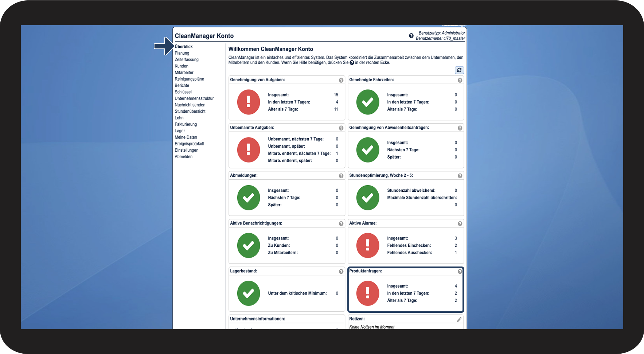This screenshot has width=644, height=354.
Task: Click 'Unter dem kritischen Minimum' text
Action: [x=297, y=293]
